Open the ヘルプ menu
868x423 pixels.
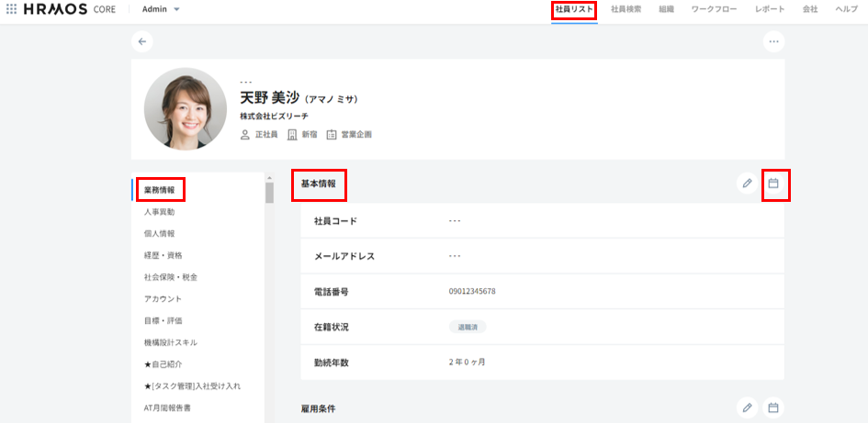pos(846,9)
